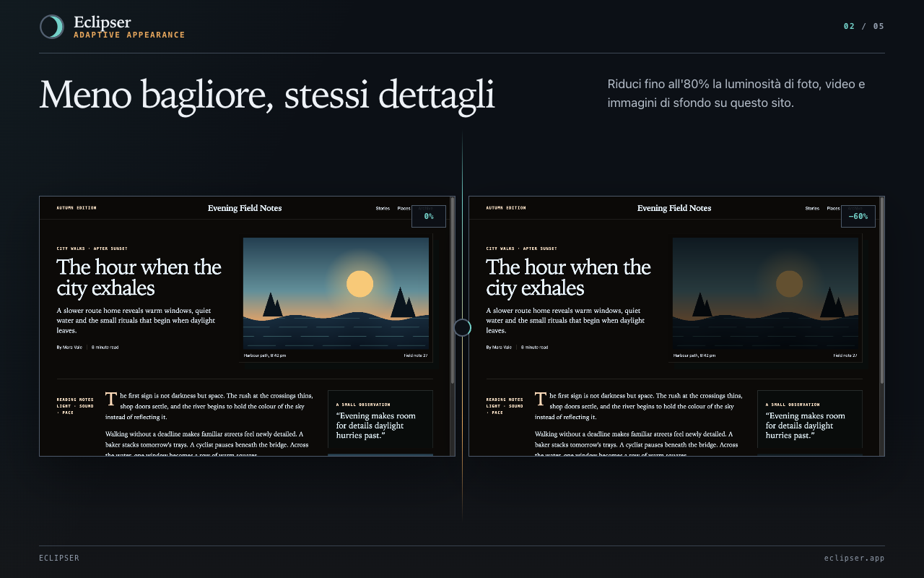Click "AUTUMN EDITION" label in left preview
Image resolution: width=924 pixels, height=578 pixels.
click(77, 208)
